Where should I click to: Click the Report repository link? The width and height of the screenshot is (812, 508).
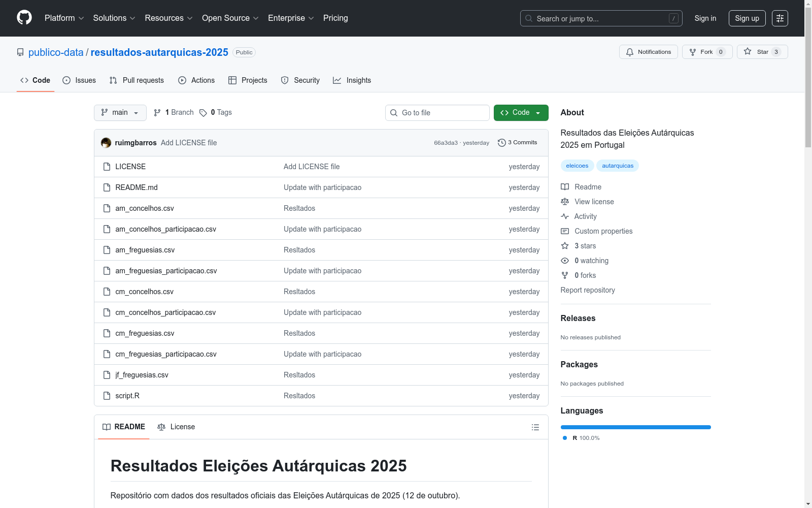pos(588,290)
